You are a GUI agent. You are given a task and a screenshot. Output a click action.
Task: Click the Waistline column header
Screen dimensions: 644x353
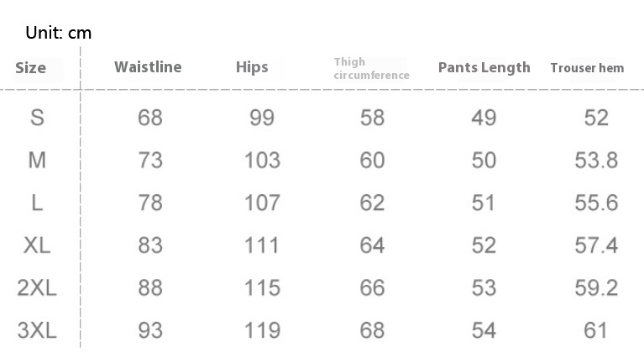(148, 67)
